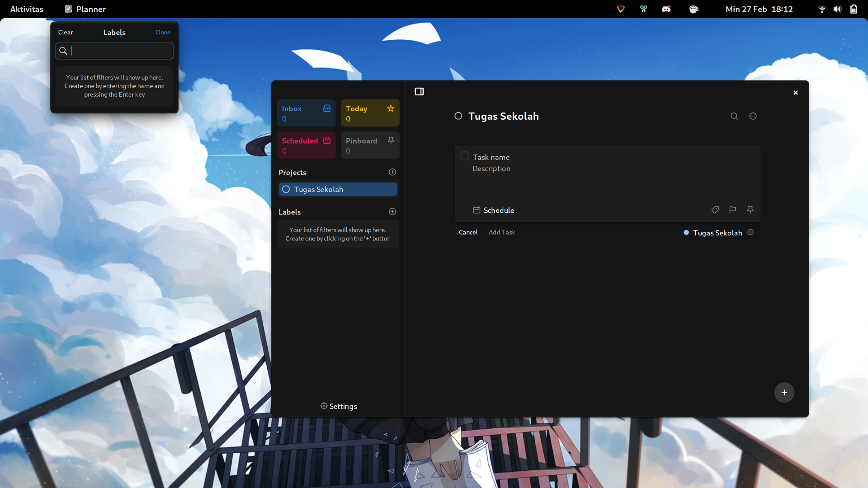This screenshot has width=868, height=488.
Task: Pin the new task using the pin icon
Action: point(750,210)
